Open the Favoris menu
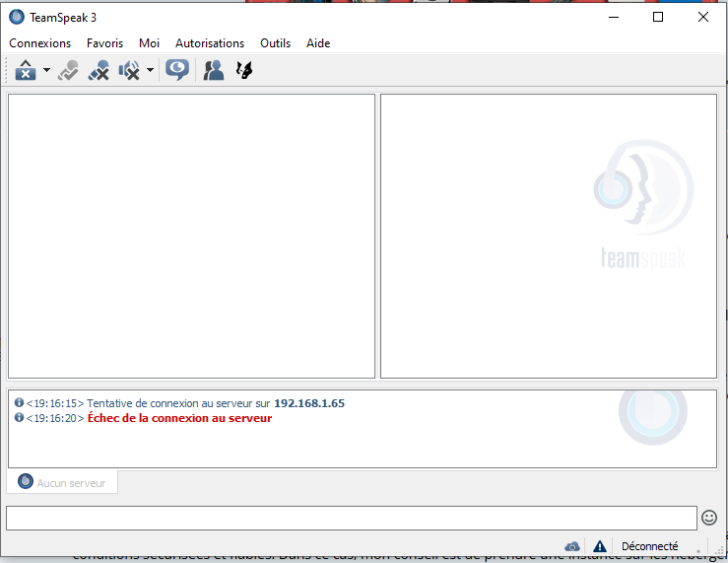Viewport: 728px width, 563px height. (x=105, y=43)
